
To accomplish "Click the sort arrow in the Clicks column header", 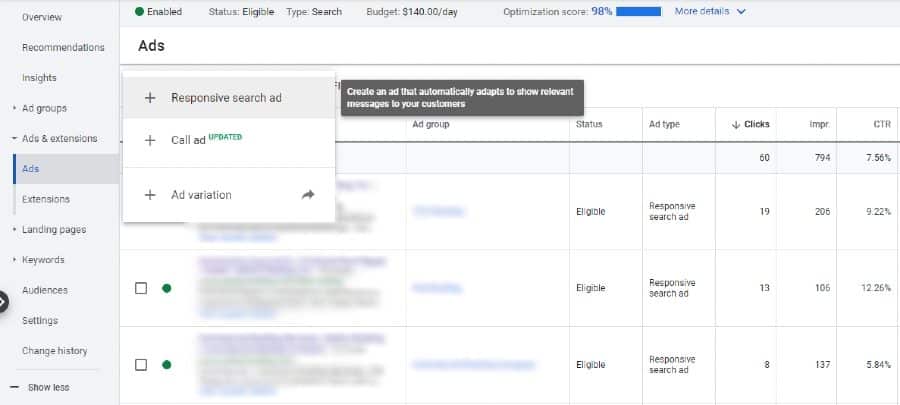I will click(x=736, y=124).
